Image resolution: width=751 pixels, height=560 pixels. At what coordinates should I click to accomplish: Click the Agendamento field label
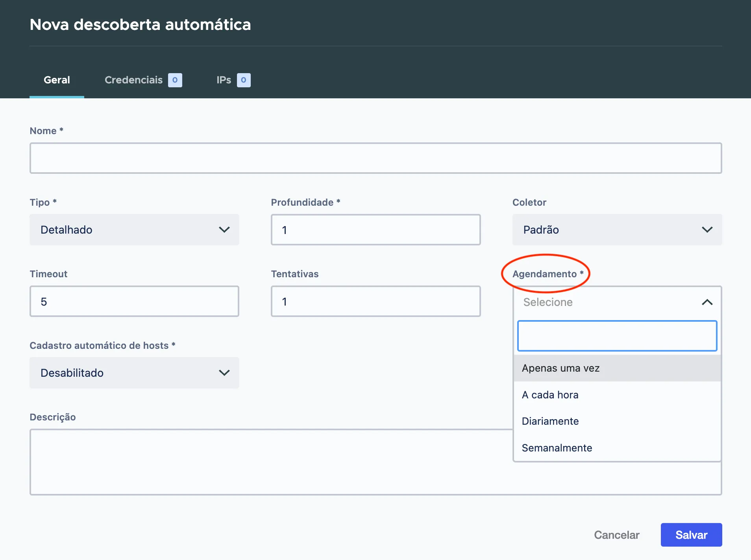pos(548,274)
